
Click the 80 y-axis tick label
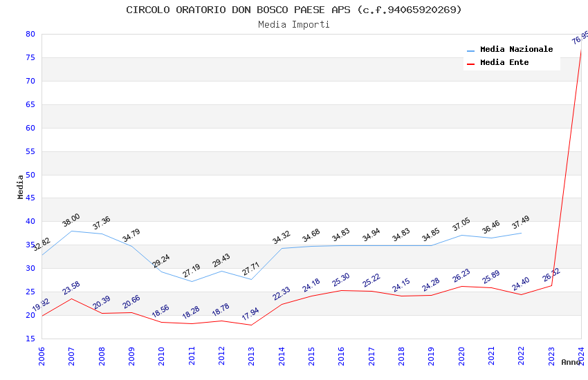30,34
